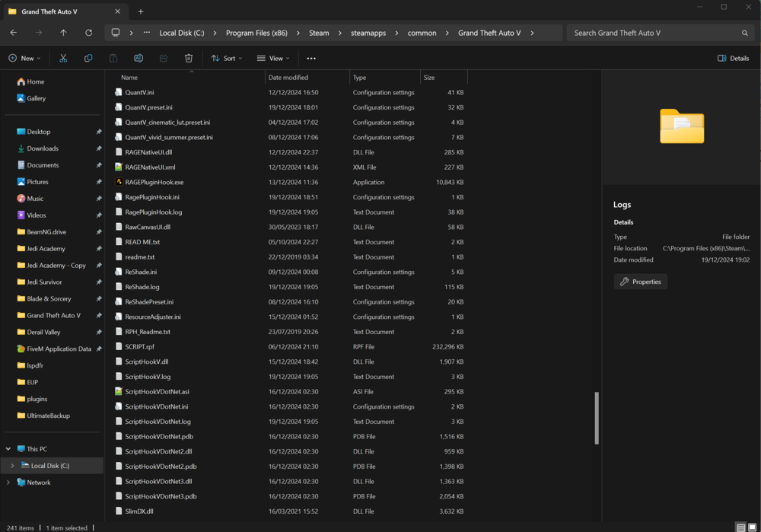
Task: Delete the selected item using the trash icon
Action: (x=189, y=58)
